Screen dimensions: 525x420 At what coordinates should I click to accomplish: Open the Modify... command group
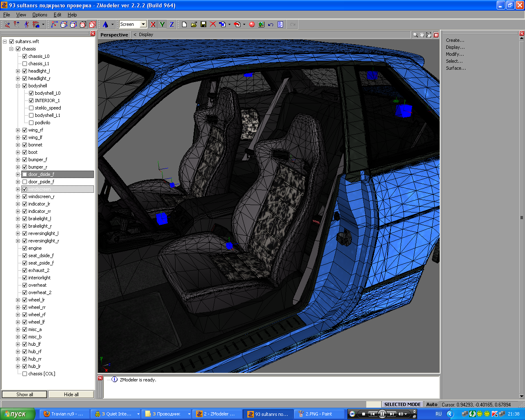[x=455, y=54]
